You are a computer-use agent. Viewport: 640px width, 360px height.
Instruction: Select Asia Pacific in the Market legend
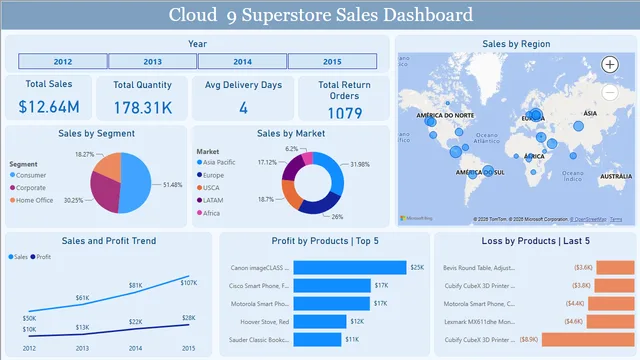[x=216, y=162]
